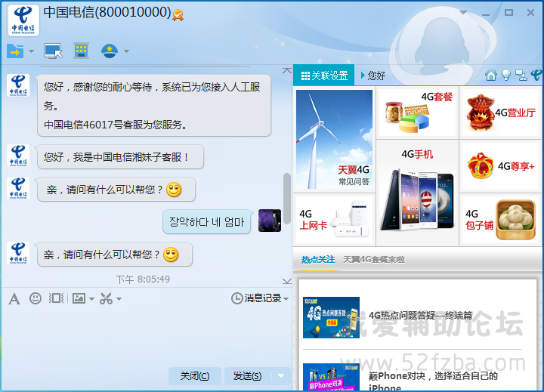Select the 热点关注 tab
This screenshot has width=544, height=392.
tap(318, 260)
